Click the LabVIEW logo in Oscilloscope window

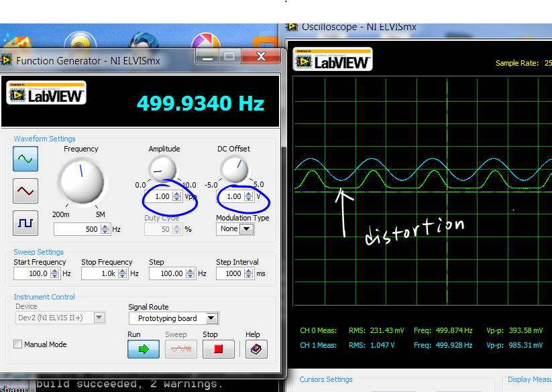click(x=333, y=60)
